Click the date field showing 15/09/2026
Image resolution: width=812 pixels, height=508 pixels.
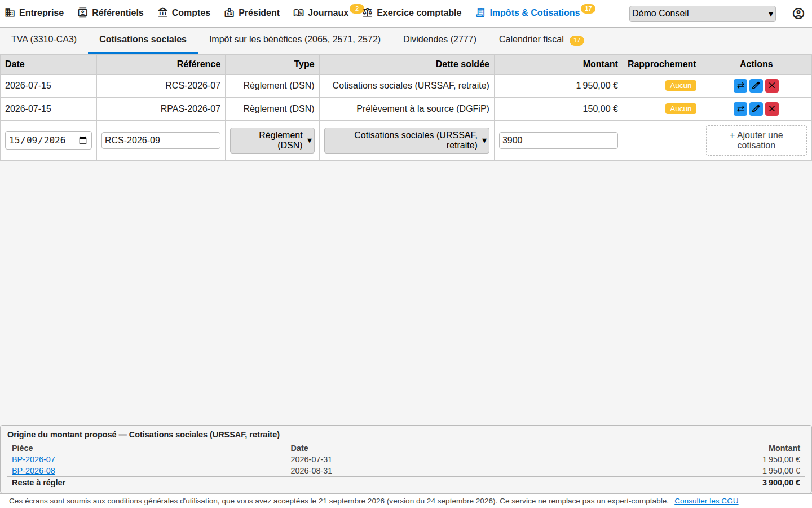pos(48,141)
